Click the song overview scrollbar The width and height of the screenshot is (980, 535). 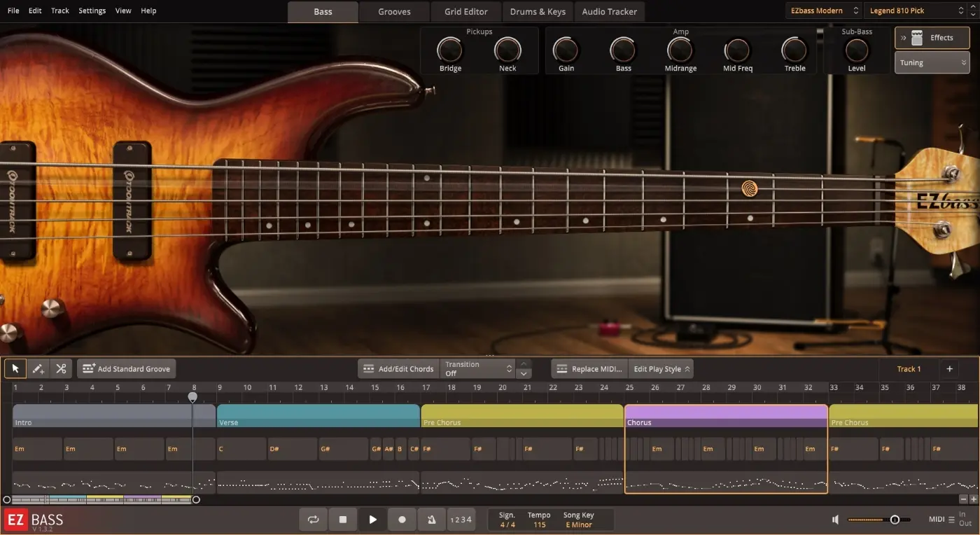[x=101, y=499]
